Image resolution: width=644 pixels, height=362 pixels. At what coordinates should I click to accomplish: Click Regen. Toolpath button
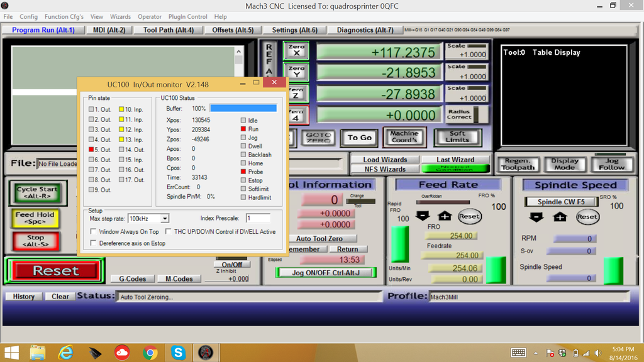click(518, 164)
